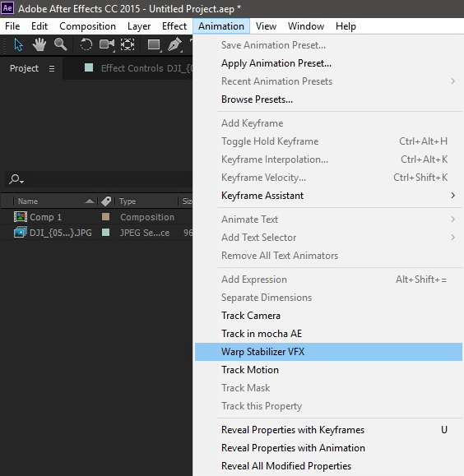Select the Selection arrow tool
This screenshot has height=476, width=464.
[18, 45]
